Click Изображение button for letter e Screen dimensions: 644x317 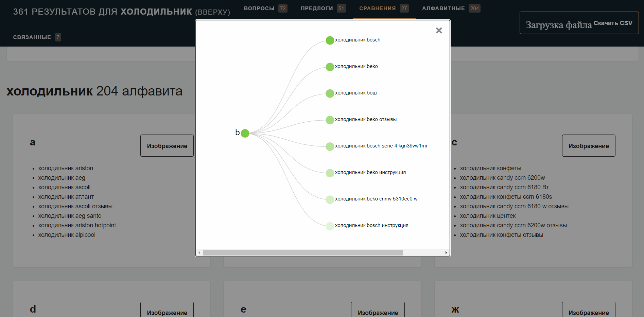click(x=378, y=310)
